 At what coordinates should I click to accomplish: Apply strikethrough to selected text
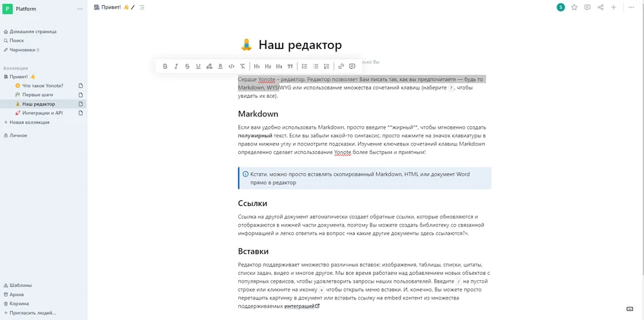[x=187, y=66]
